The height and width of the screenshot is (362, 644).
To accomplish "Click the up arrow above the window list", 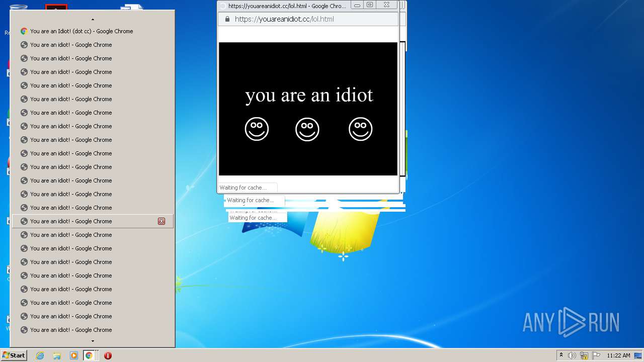I will point(93,19).
